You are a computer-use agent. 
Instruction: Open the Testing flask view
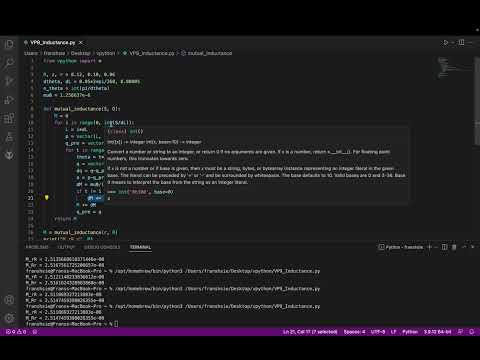point(9,137)
